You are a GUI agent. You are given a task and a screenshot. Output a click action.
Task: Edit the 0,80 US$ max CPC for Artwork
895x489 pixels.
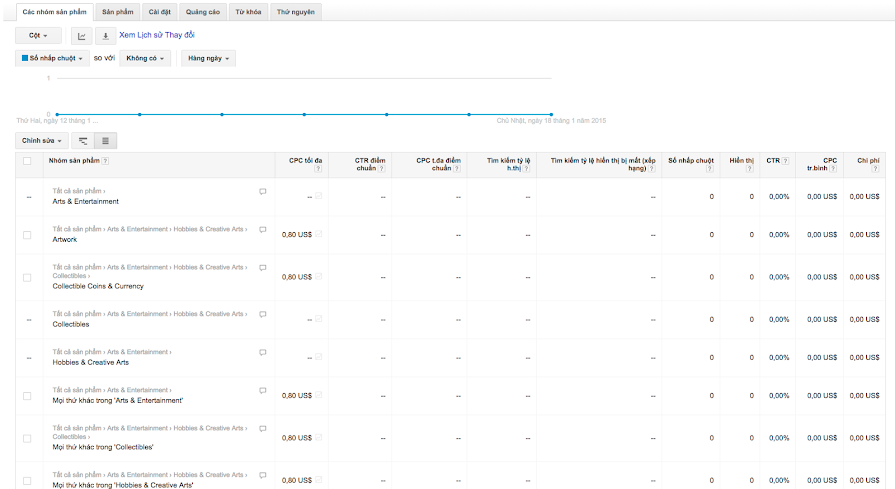296,235
